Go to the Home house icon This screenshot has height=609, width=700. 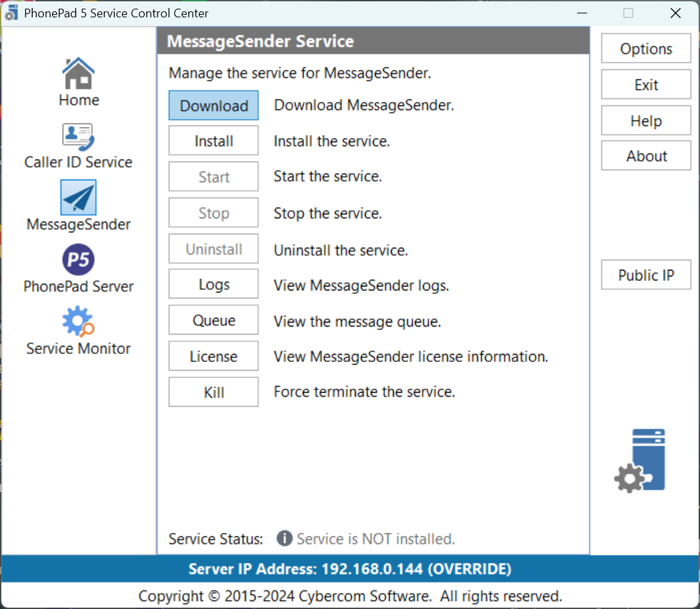[78, 73]
